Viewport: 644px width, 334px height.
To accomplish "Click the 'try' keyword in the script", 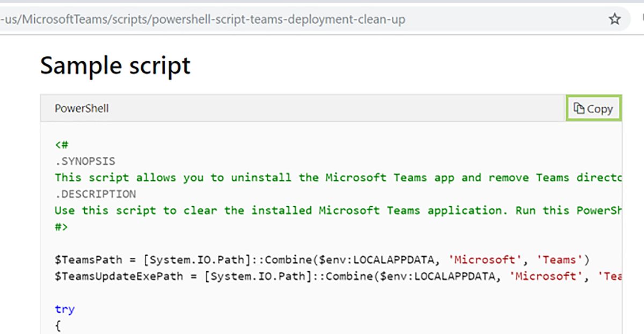I will click(x=64, y=309).
